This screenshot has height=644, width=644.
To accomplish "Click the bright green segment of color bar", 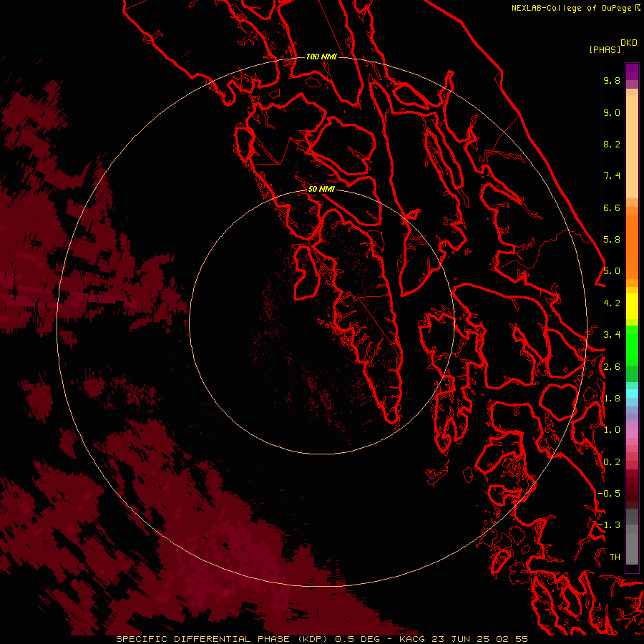I will (x=632, y=345).
